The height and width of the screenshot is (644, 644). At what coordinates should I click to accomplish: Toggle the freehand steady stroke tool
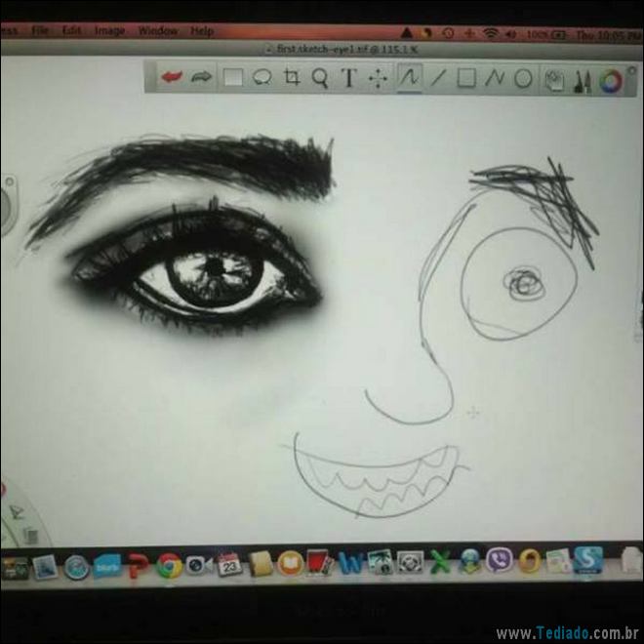click(x=410, y=78)
